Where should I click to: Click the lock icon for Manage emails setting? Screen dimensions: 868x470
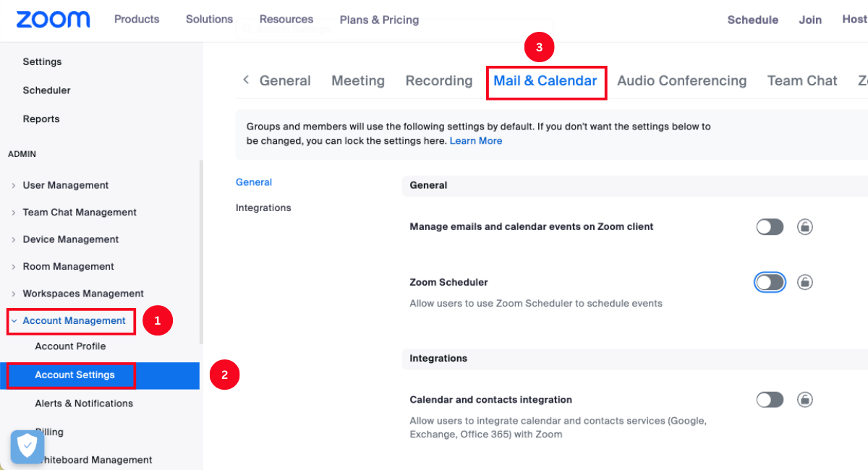pos(804,227)
